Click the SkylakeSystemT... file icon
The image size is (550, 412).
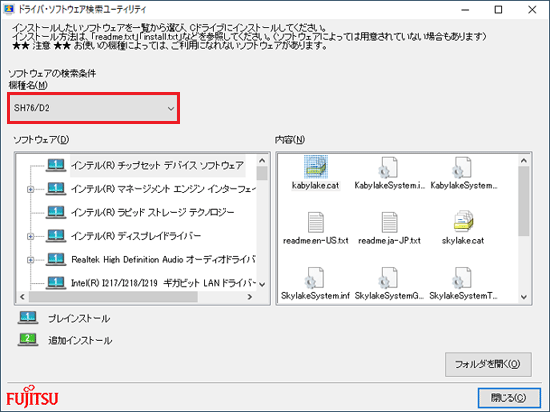pos(462,277)
